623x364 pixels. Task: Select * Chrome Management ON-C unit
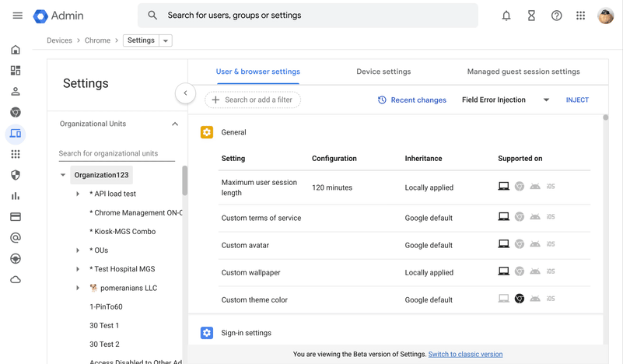[135, 212]
